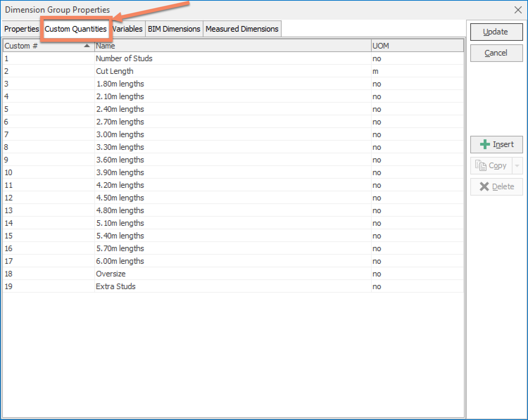Close the Dimension Group Properties dialog

tap(518, 10)
